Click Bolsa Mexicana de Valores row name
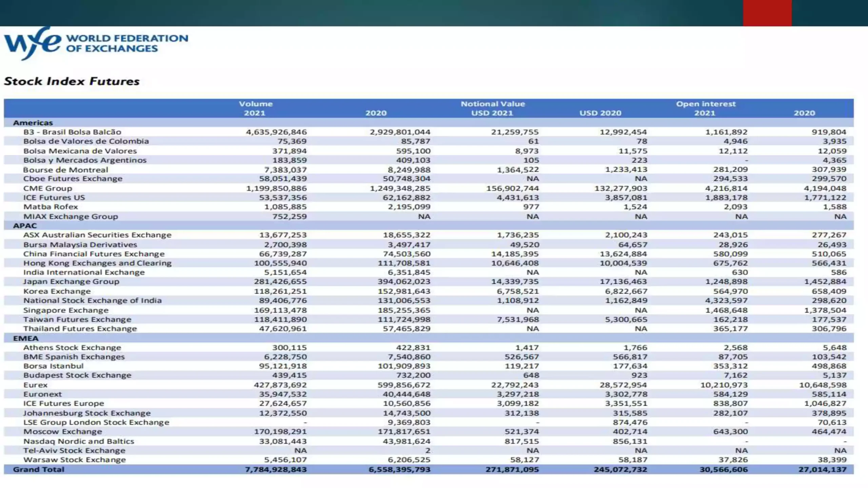Image resolution: width=868 pixels, height=488 pixels. click(80, 151)
